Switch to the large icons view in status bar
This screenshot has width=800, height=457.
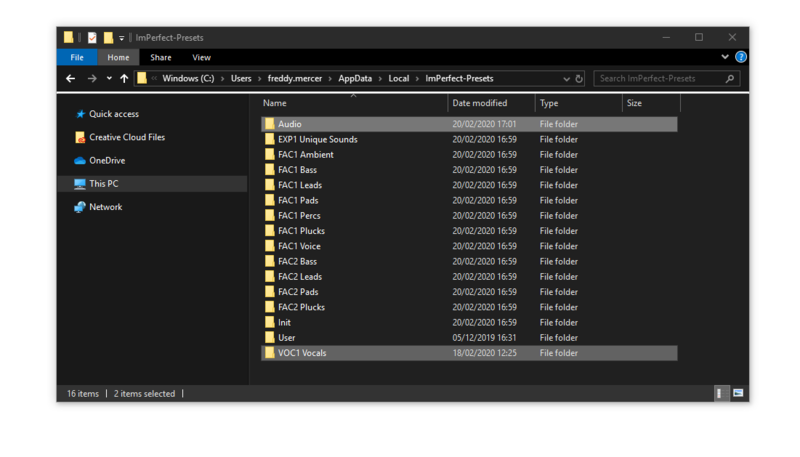tap(738, 394)
